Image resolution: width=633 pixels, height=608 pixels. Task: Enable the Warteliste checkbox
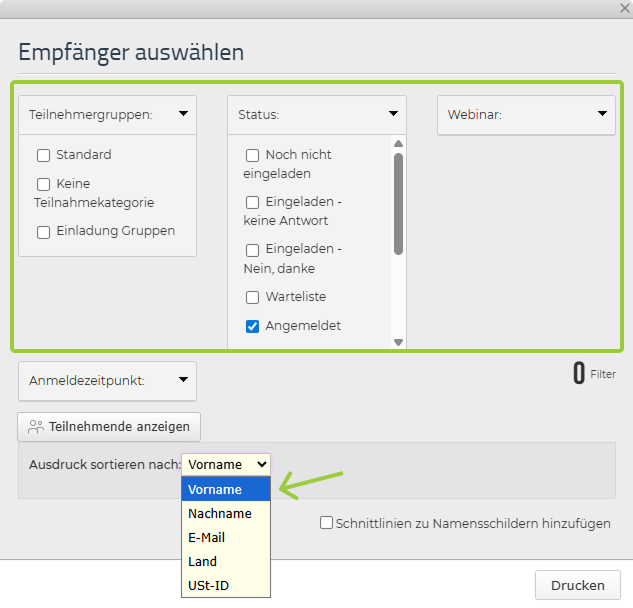tap(253, 298)
